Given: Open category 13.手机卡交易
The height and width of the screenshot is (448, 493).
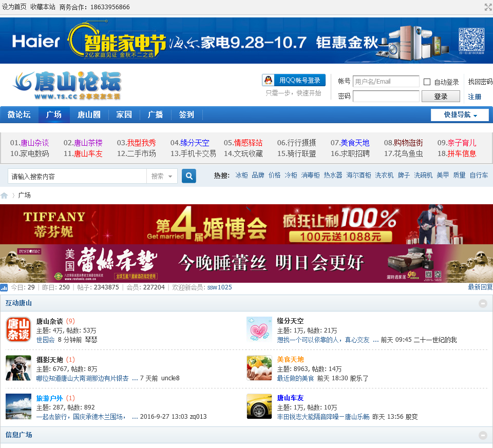Looking at the screenshot, I should click(x=194, y=153).
